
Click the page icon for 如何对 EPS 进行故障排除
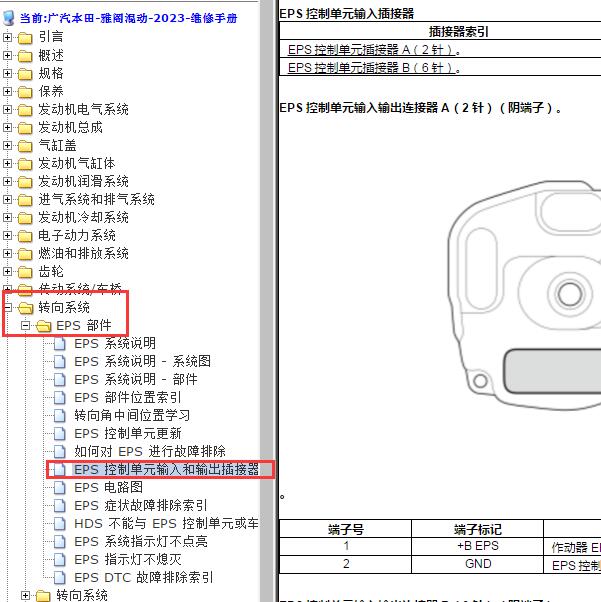(60, 452)
